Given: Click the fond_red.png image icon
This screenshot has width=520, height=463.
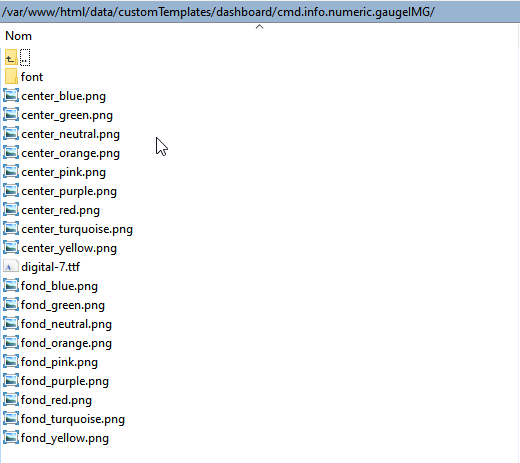Looking at the screenshot, I should pyautogui.click(x=11, y=400).
